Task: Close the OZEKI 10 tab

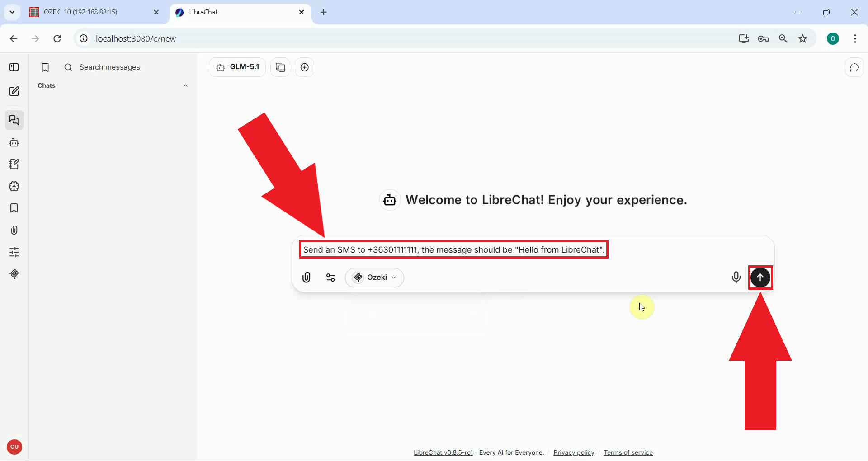Action: point(156,12)
